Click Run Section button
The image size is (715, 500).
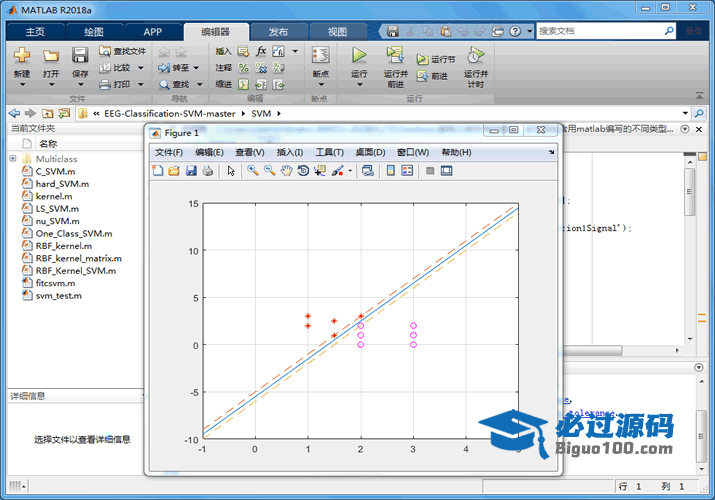tap(436, 59)
